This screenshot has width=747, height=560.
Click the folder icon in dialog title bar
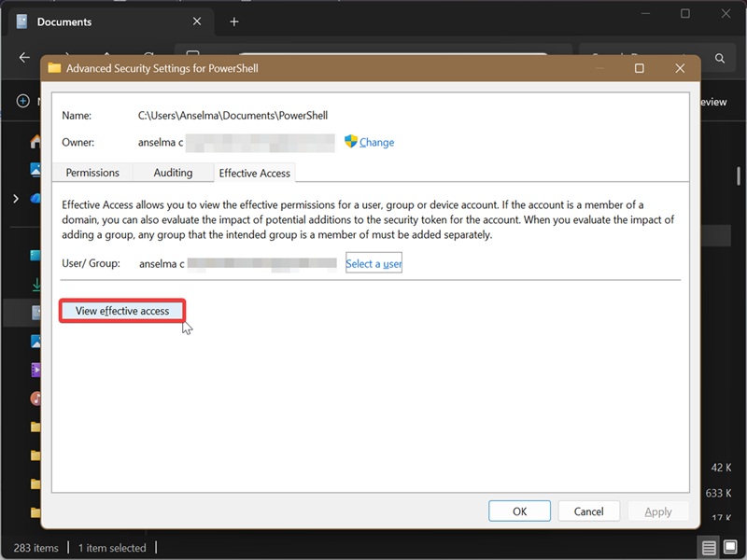[54, 68]
